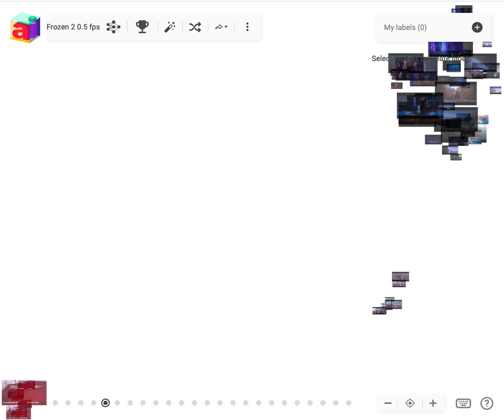
Task: Select the step dot just before the active one
Action: click(x=94, y=403)
